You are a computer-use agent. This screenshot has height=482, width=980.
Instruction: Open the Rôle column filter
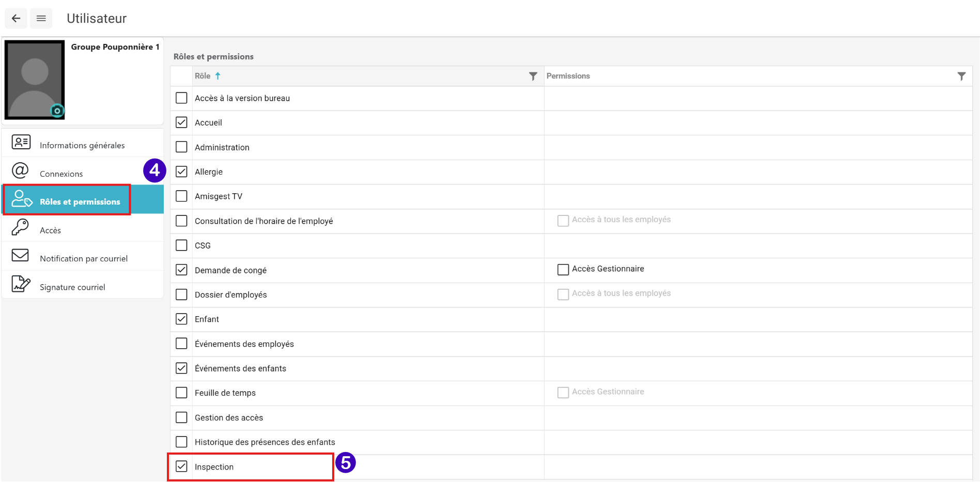(533, 76)
